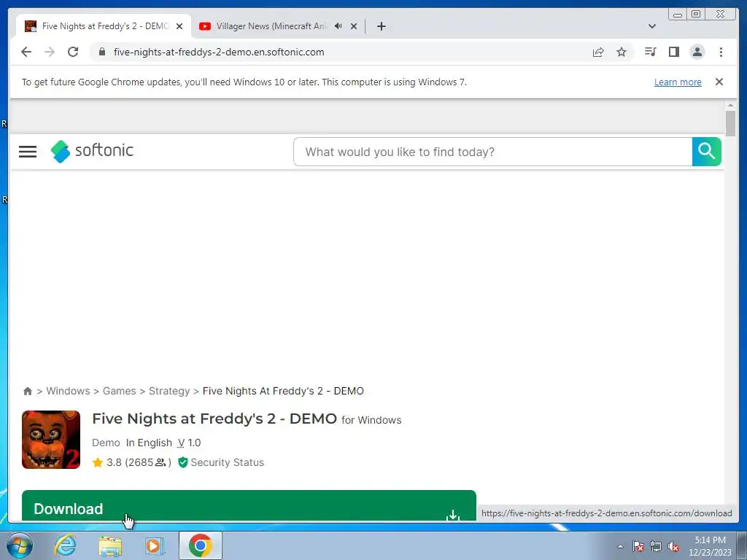Screen dimensions: 747x560
Task: Select the Five Nights at Freddy's 2 tab
Action: coord(104,26)
